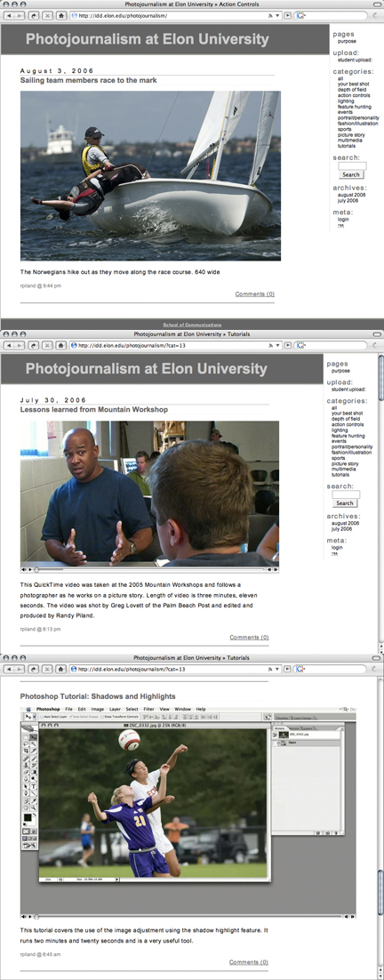Image resolution: width=384 pixels, height=980 pixels.
Task: Step the Photoshop tutorial video forward one frame
Action: tap(352, 917)
